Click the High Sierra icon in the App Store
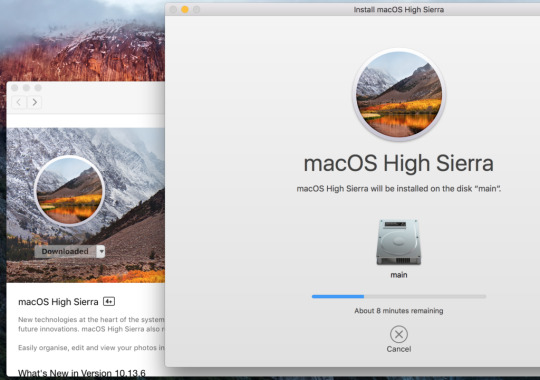 pyautogui.click(x=70, y=191)
